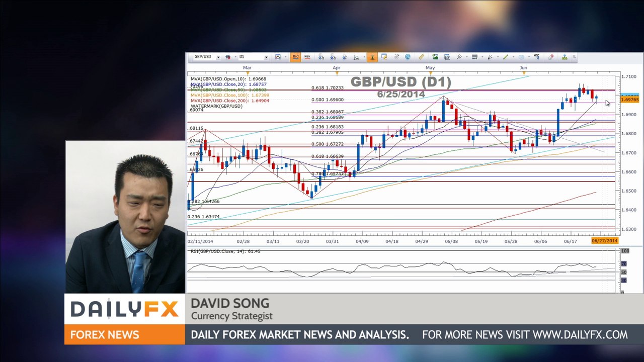
Task: Toggle the Bid price button
Action: click(x=295, y=57)
